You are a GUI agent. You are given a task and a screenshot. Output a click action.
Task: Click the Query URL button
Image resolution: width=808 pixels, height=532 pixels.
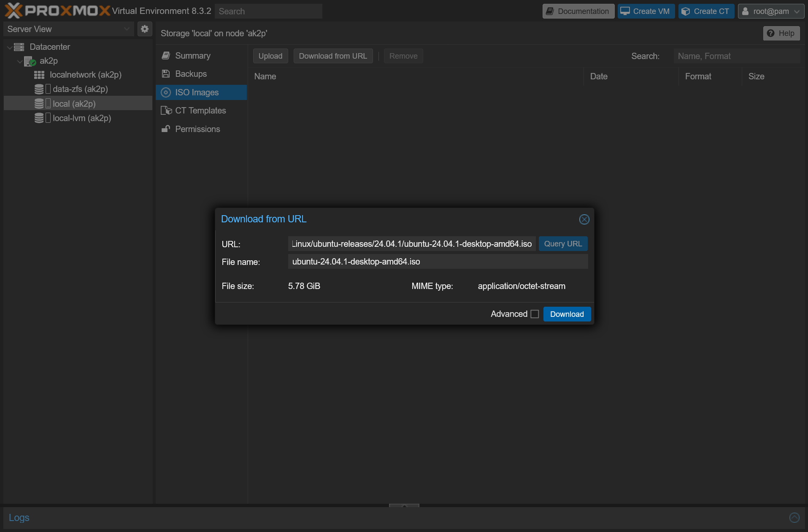[x=563, y=244]
